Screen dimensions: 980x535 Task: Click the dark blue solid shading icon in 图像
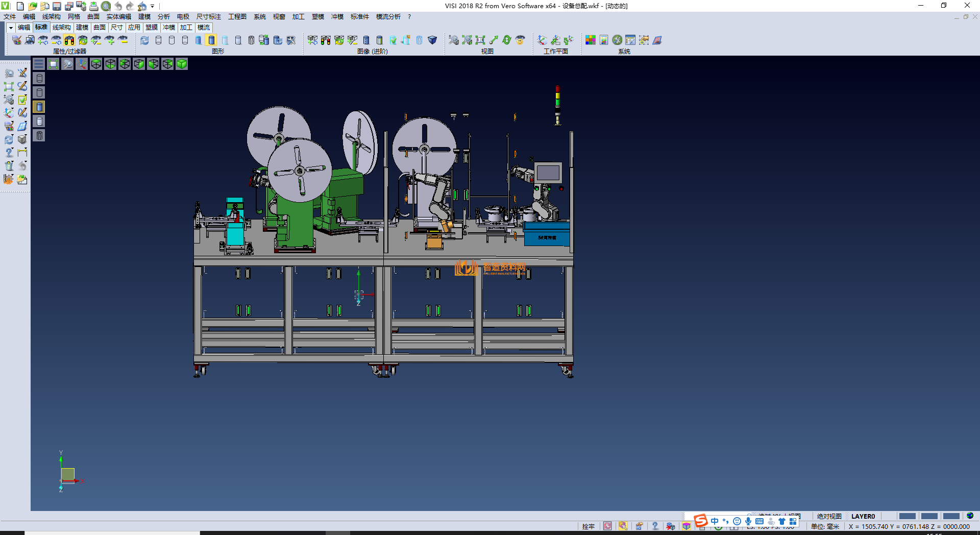click(x=432, y=40)
